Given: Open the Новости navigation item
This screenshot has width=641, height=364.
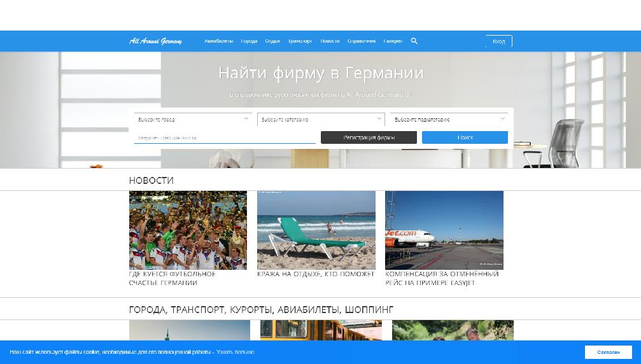Looking at the screenshot, I should coord(330,41).
